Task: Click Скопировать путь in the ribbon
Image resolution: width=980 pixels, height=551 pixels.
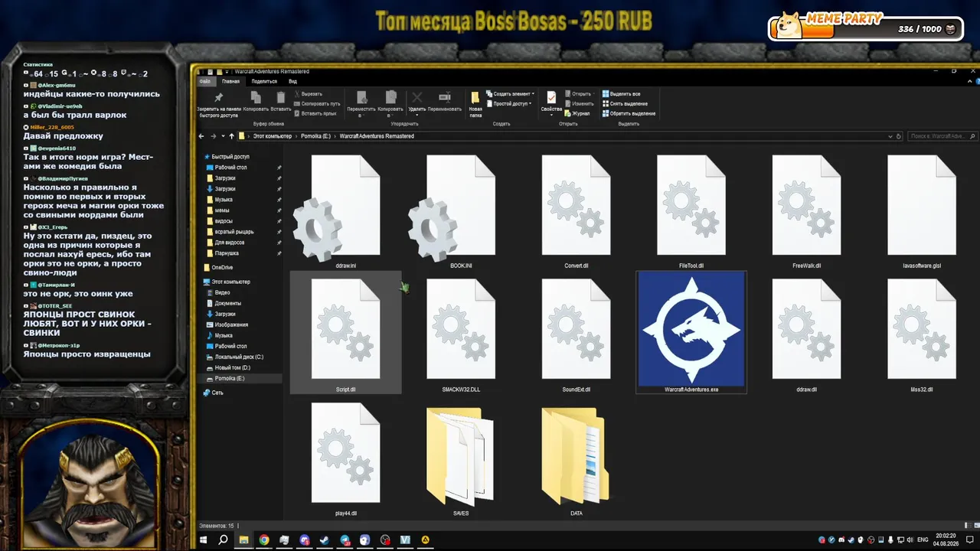Action: pyautogui.click(x=318, y=103)
